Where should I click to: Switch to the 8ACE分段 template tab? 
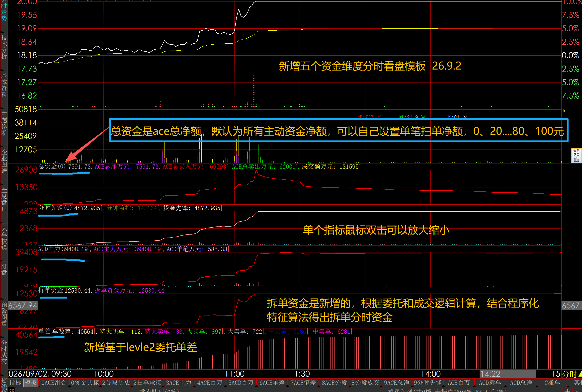pos(334,383)
